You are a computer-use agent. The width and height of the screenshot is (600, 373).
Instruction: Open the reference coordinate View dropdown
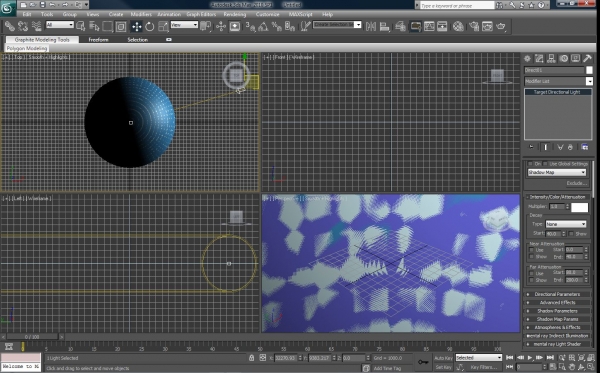pyautogui.click(x=184, y=25)
